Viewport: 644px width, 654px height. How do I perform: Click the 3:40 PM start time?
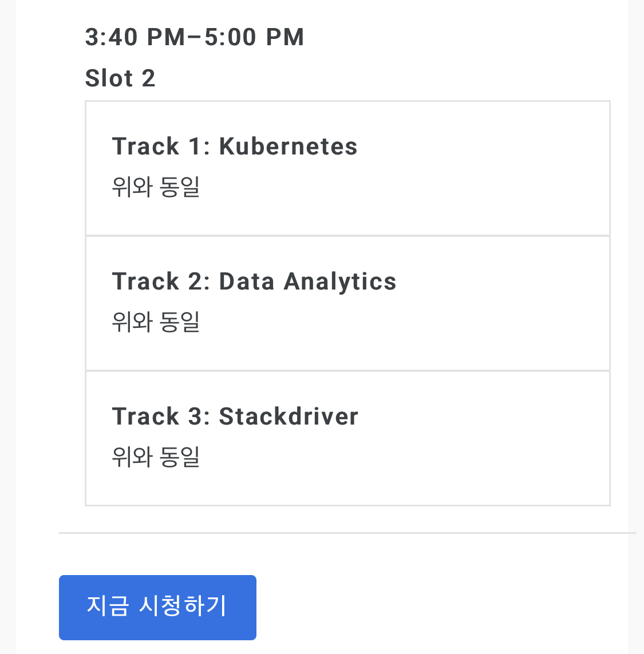coord(135,37)
